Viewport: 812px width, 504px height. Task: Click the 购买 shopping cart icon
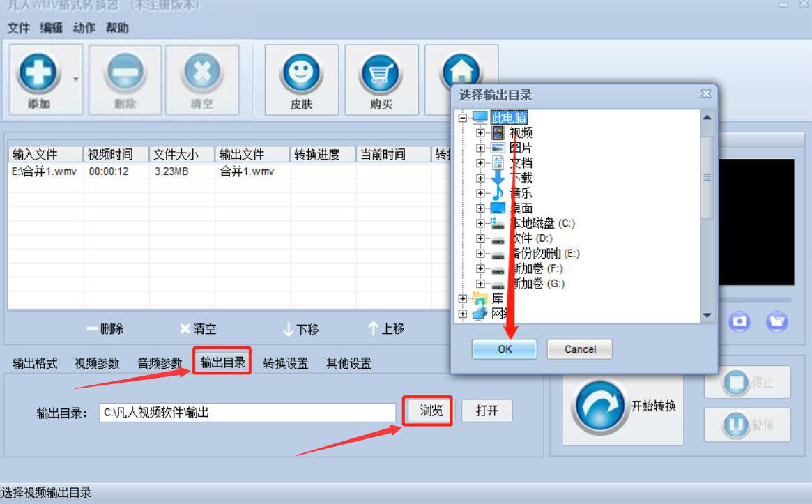coord(381,74)
